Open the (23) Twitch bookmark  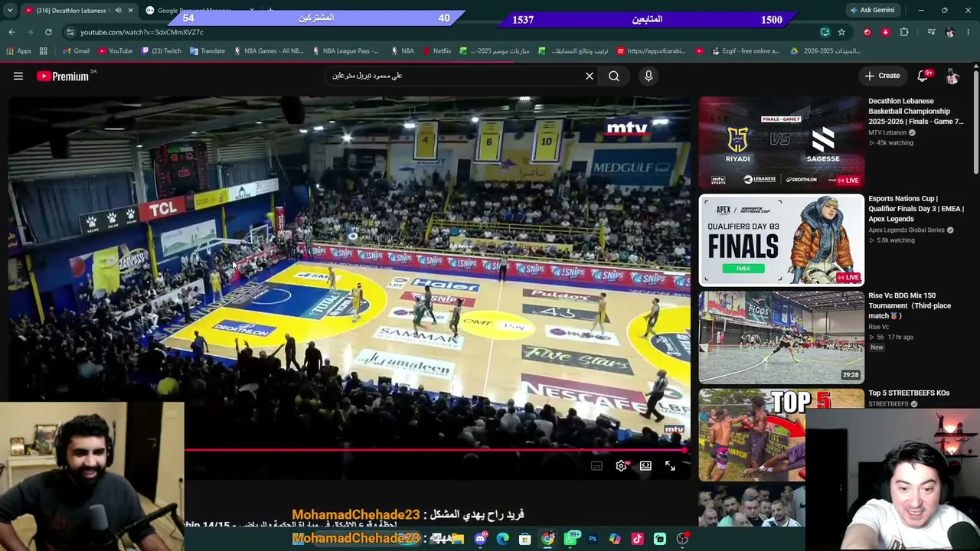point(161,51)
